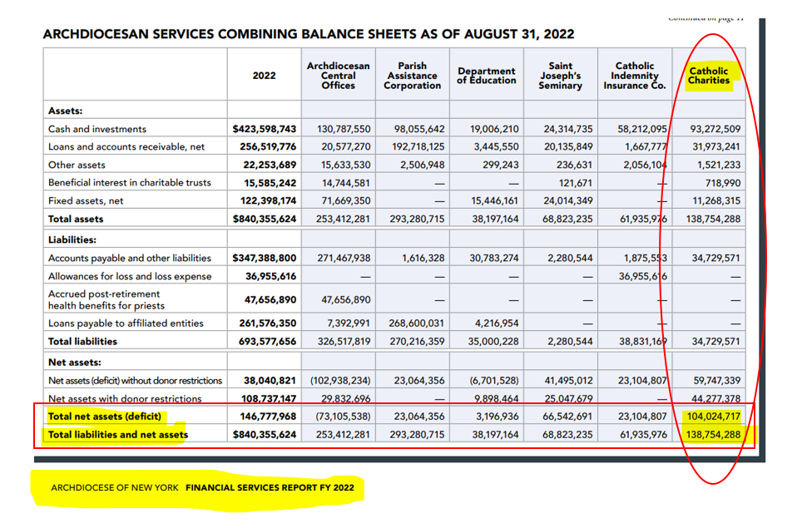The image size is (812, 528).
Task: Click the highlighted "Total net assets (deficit)" label
Action: tap(105, 417)
